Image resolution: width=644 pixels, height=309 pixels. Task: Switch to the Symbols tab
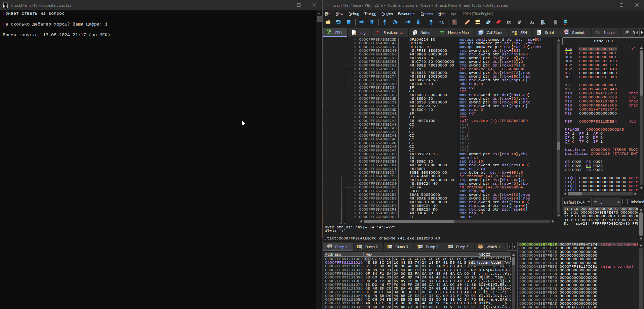click(575, 33)
